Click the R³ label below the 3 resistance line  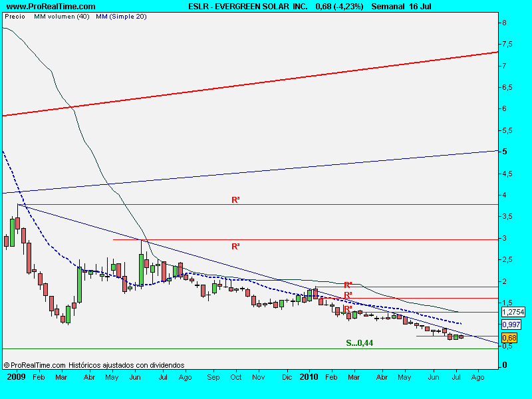235,246
